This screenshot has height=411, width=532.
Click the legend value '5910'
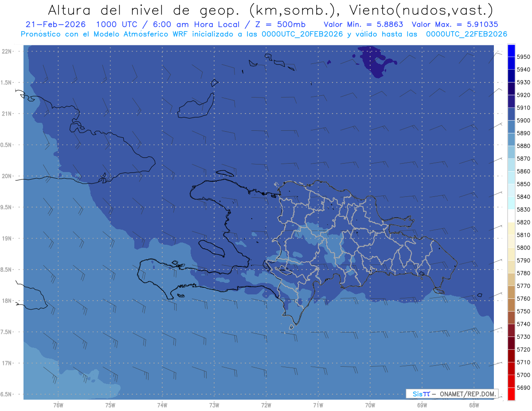(x=524, y=108)
